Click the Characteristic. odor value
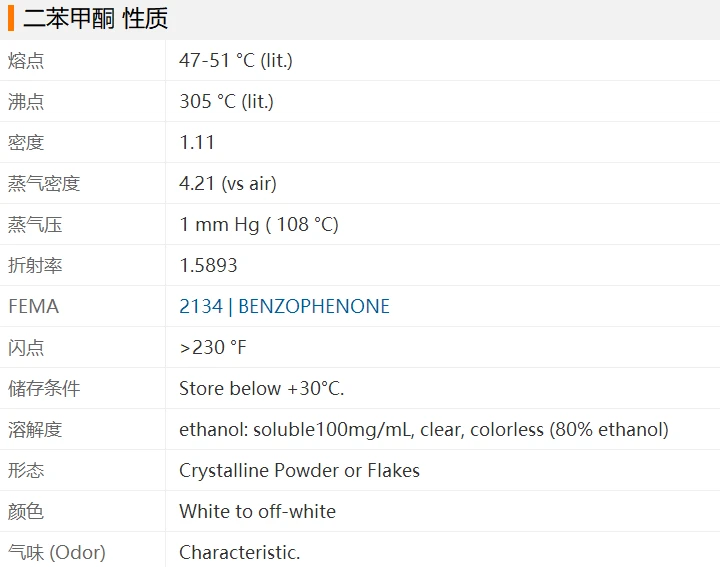The image size is (720, 567). (x=240, y=552)
